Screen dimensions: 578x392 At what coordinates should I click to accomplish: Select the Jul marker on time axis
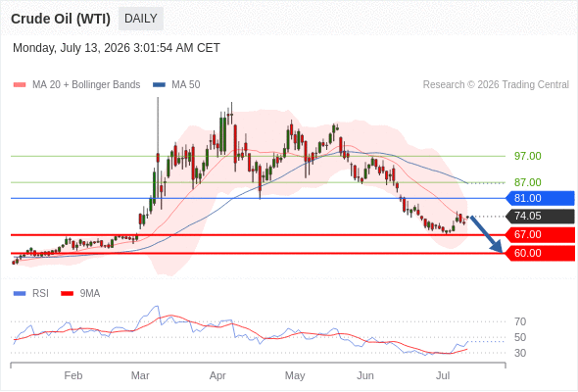pyautogui.click(x=443, y=375)
